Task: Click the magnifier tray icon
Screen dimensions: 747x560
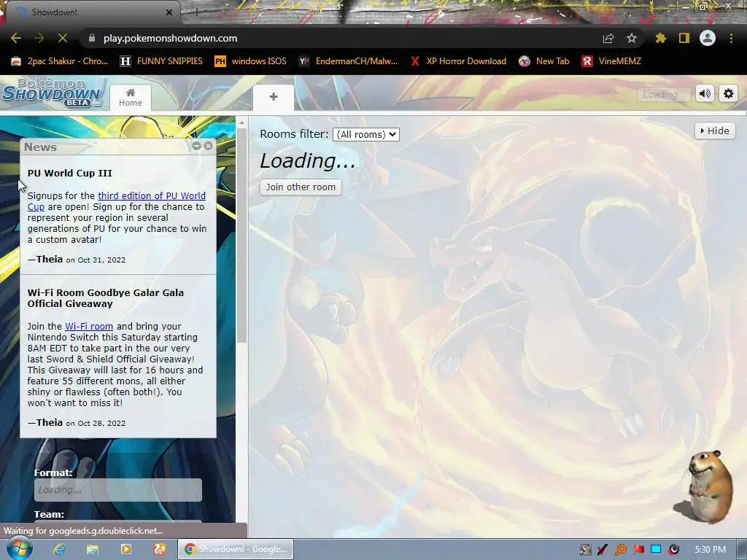Action: 621,550
